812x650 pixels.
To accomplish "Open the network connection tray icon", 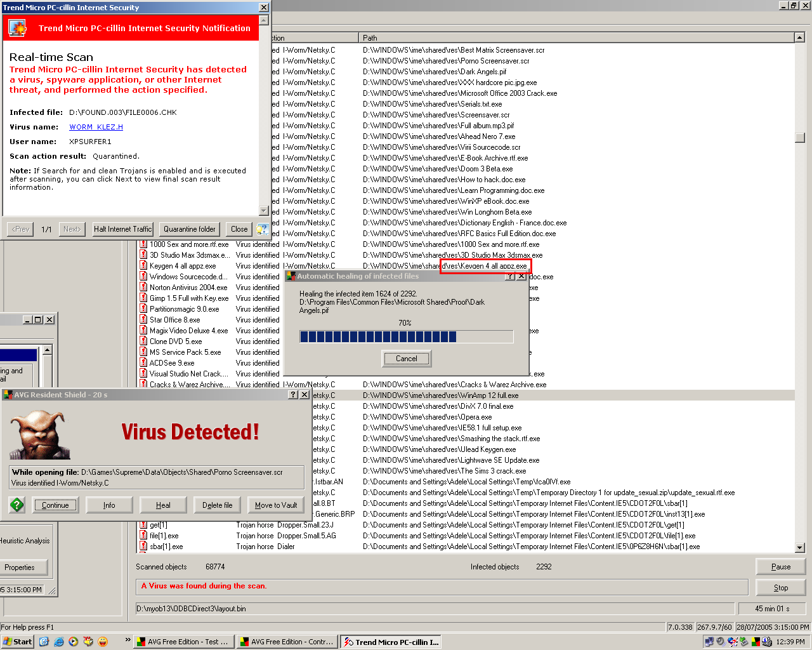I will click(709, 642).
